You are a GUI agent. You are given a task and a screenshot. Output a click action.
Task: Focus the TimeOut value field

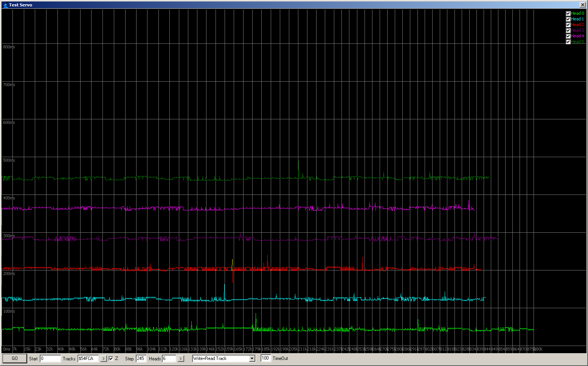point(266,358)
